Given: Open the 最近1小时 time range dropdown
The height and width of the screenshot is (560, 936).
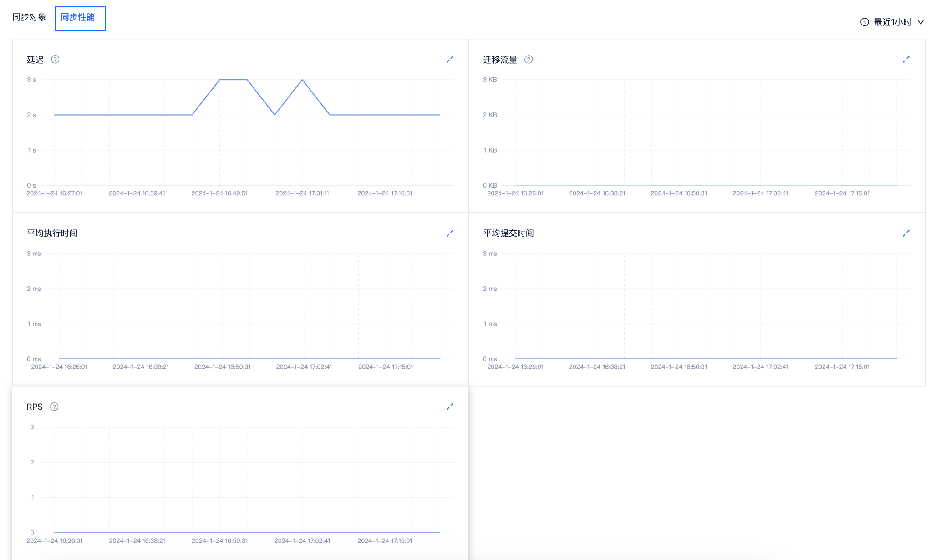Looking at the screenshot, I should [x=892, y=22].
